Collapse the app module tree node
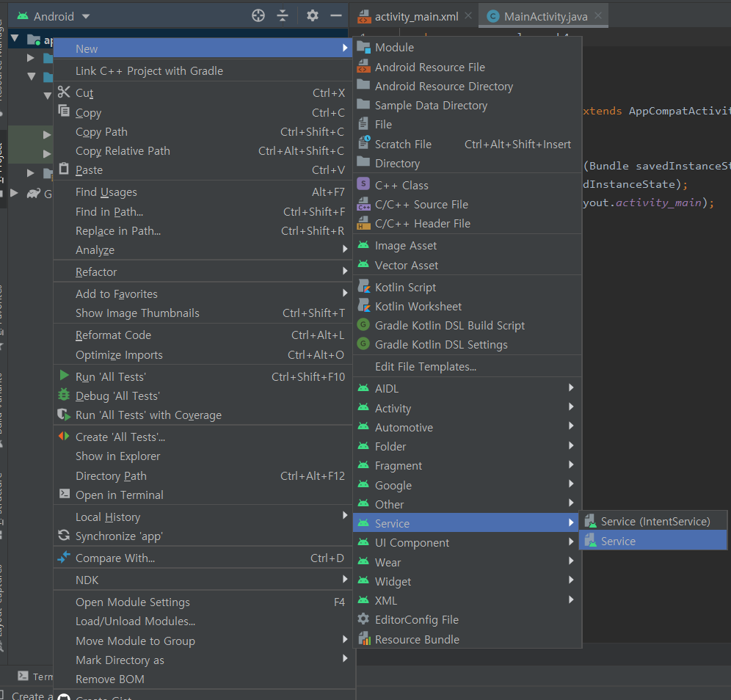This screenshot has height=700, width=731. (x=15, y=38)
